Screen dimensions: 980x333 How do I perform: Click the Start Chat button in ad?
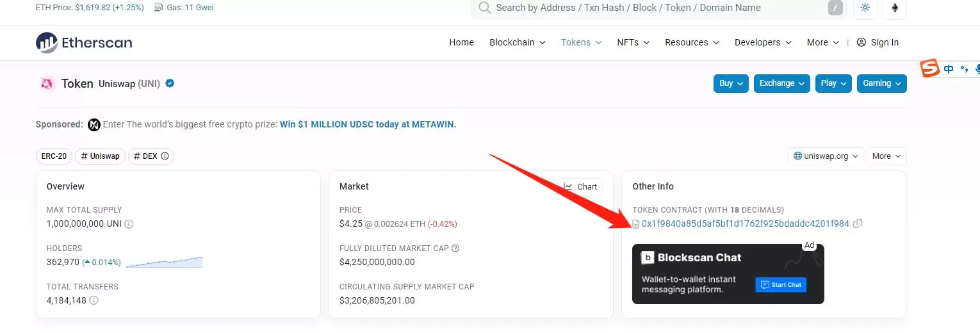[x=781, y=284]
